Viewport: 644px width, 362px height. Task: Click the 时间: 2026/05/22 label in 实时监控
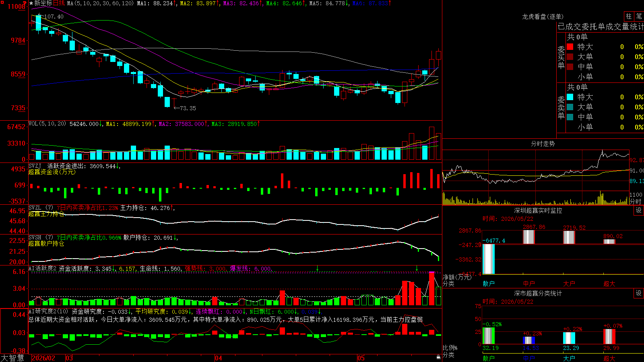click(508, 219)
